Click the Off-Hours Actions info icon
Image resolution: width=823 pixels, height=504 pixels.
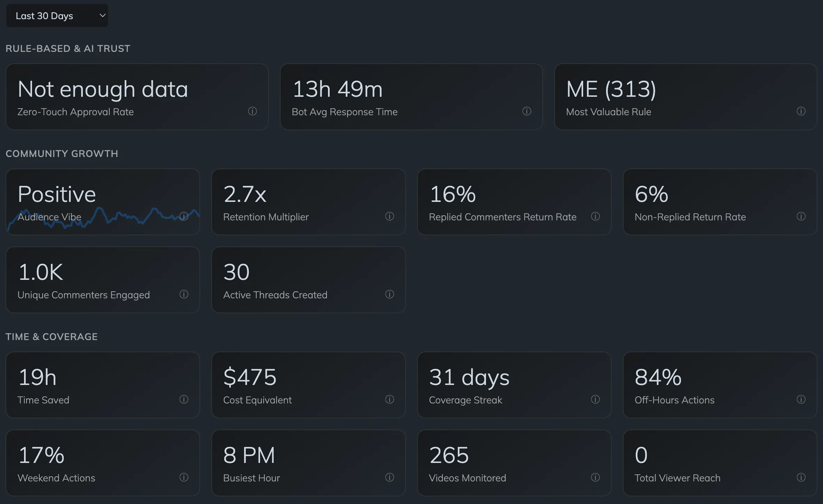801,400
